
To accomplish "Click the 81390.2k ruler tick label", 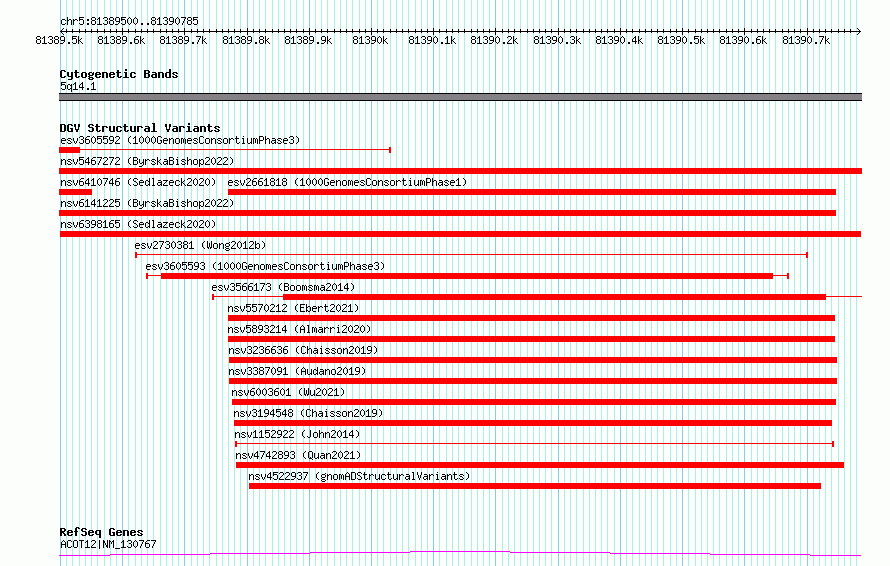I will tap(494, 40).
